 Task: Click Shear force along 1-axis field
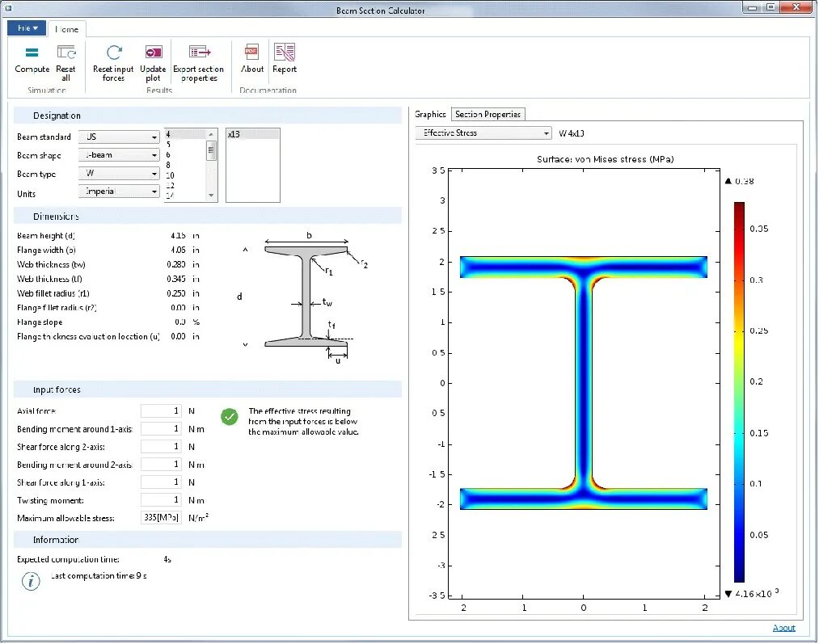click(x=161, y=482)
